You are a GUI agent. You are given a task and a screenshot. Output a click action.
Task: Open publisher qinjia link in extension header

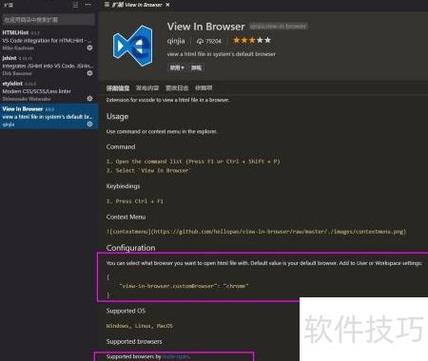click(x=176, y=41)
